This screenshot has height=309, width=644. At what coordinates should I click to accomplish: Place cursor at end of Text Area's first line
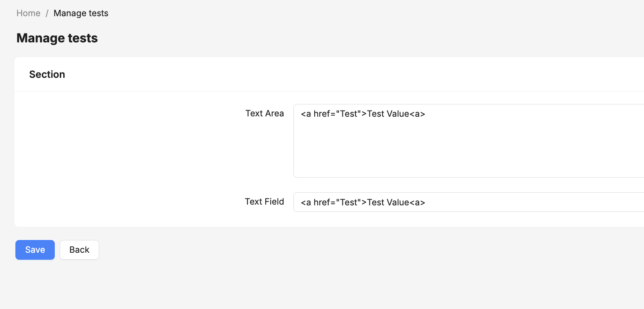coord(426,114)
